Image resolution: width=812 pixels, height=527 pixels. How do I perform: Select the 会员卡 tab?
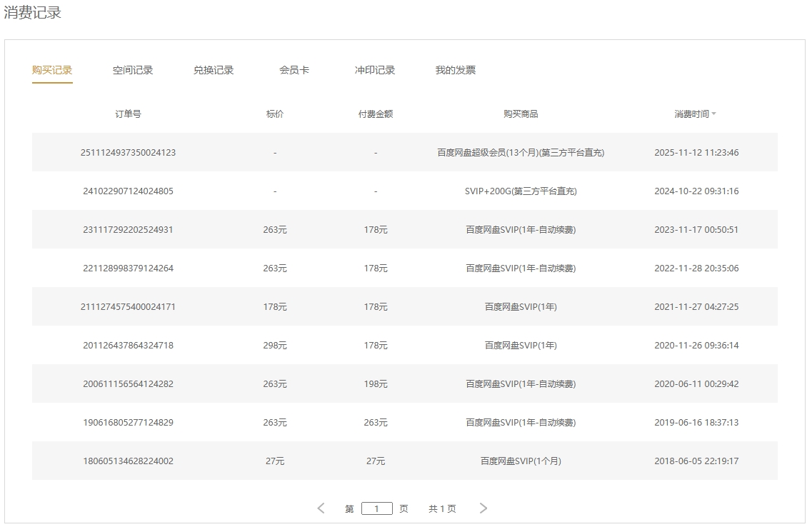[x=293, y=69]
